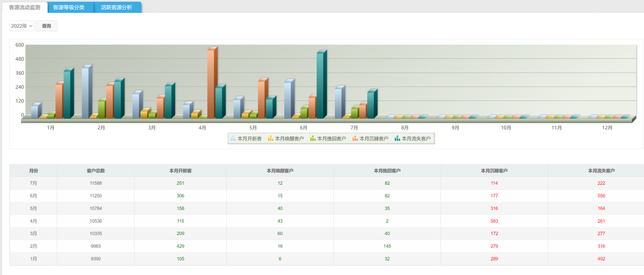Click the teal 本月流失客户 legend icon
Viewport: 644px width, 275px height.
397,139
